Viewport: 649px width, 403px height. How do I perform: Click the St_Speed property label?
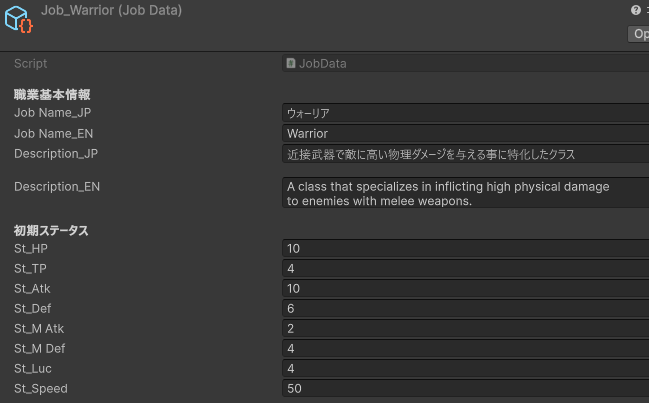[x=41, y=389]
